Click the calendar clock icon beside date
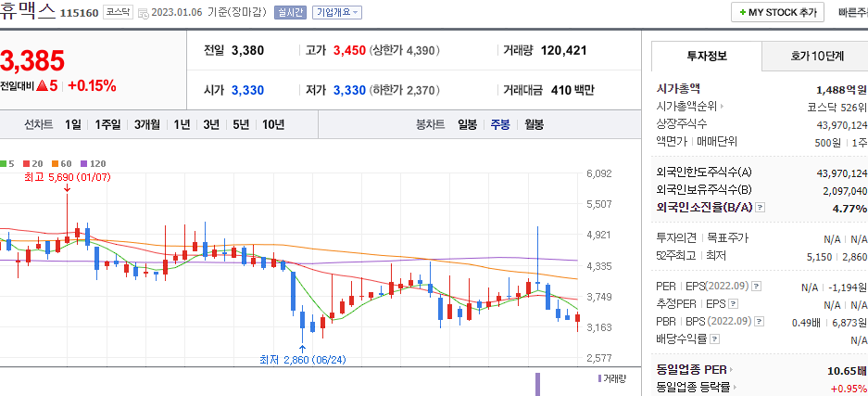This screenshot has height=396, width=868. pyautogui.click(x=143, y=13)
